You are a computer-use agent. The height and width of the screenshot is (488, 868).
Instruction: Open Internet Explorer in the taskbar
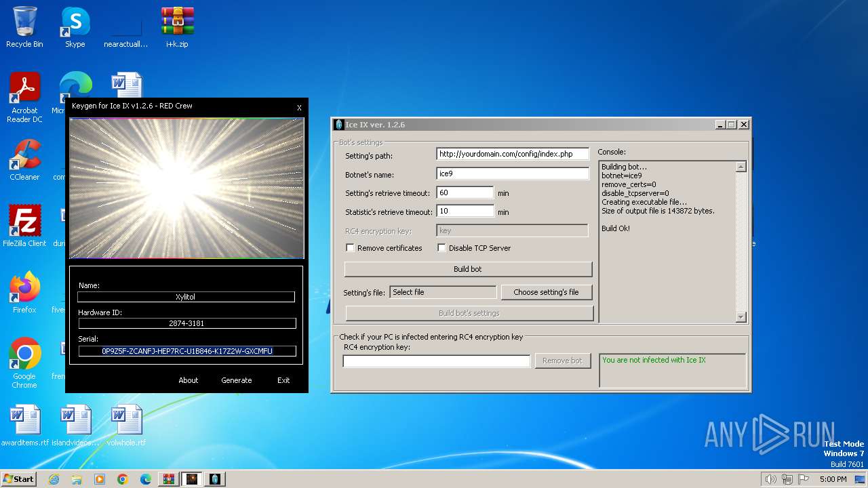(x=54, y=479)
